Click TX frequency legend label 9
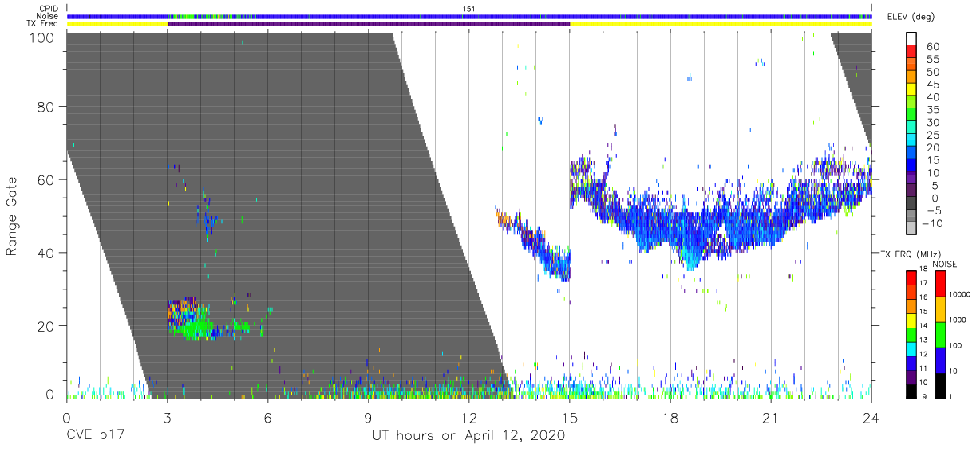980x452 pixels. (x=926, y=396)
